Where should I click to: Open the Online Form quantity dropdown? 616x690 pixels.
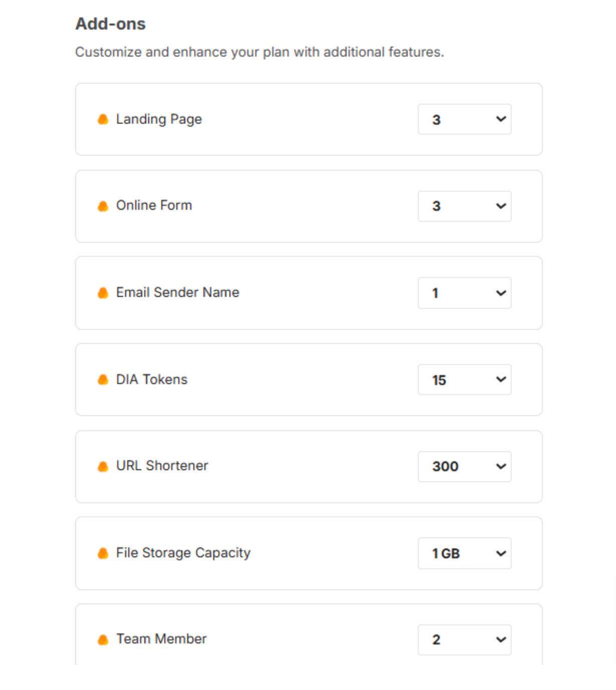(464, 206)
